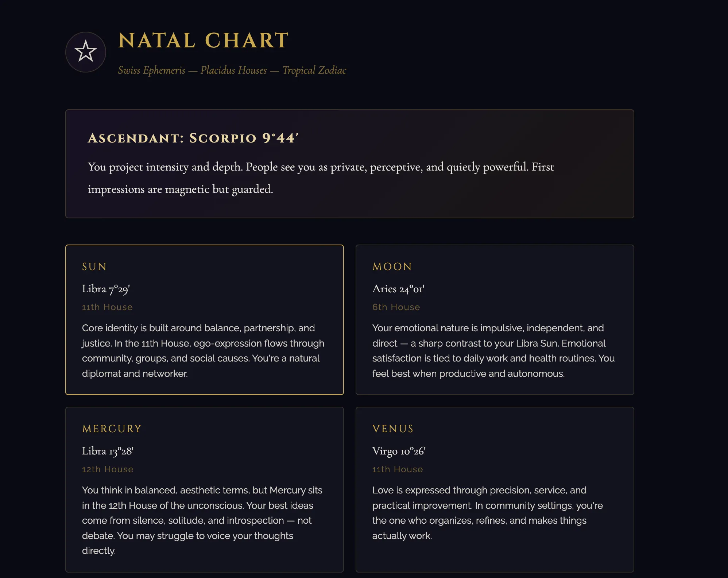728x578 pixels.
Task: Click the star logo icon
Action: (86, 52)
